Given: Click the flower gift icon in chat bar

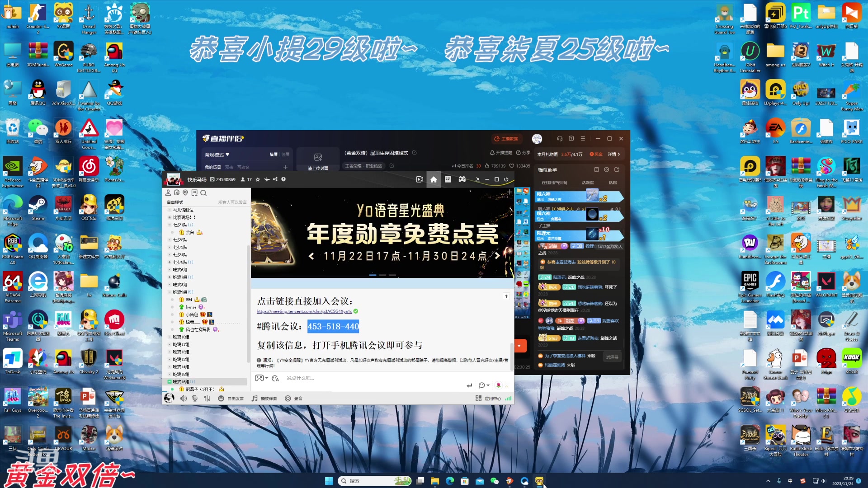Looking at the screenshot, I should point(498,385).
